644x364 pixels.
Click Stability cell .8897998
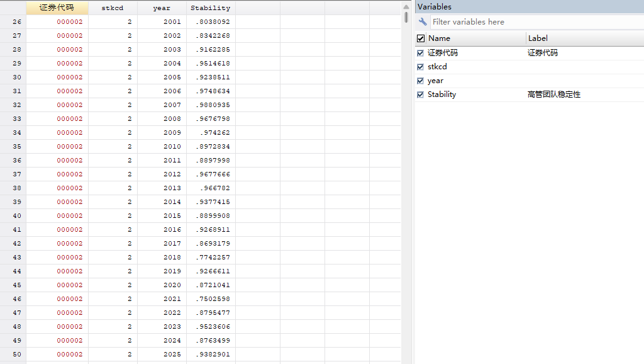click(211, 161)
